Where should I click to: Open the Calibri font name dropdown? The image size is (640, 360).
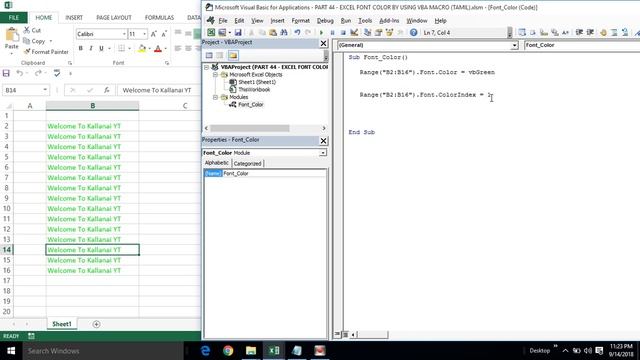(124, 34)
